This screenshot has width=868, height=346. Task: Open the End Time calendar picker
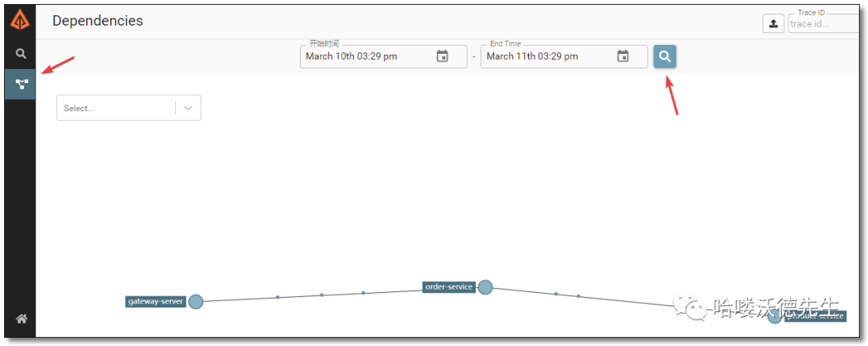coord(623,56)
